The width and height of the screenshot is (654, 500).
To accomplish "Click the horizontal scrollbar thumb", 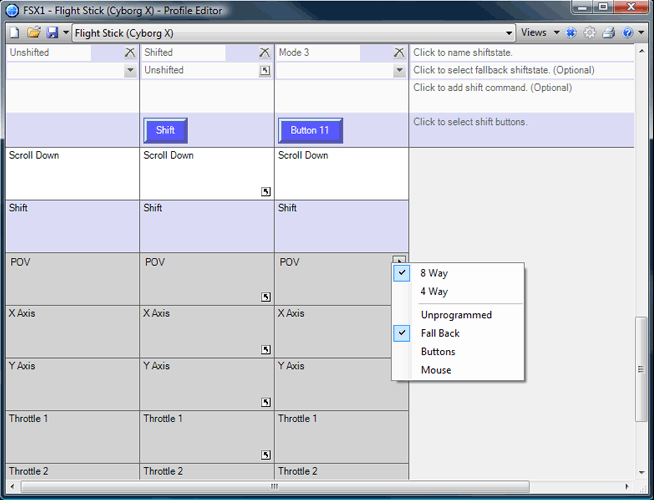I will point(275,486).
